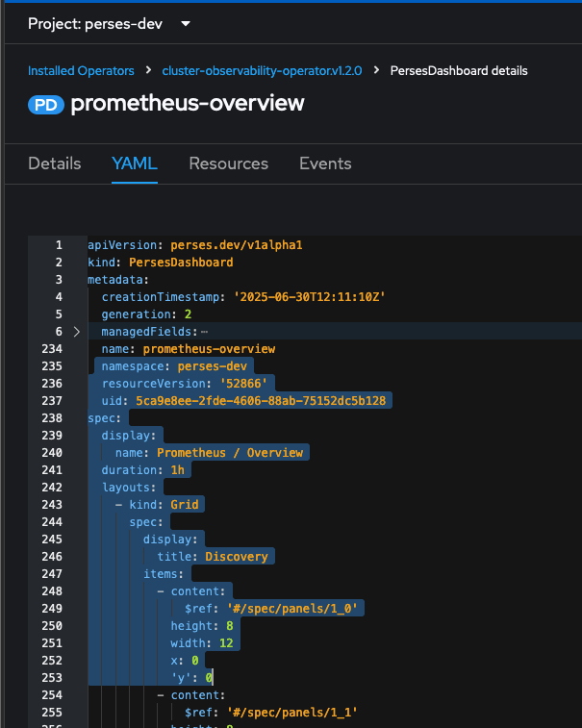Expand the folded managedFields section chevron
Viewport: 582px width, 728px height.
77,332
